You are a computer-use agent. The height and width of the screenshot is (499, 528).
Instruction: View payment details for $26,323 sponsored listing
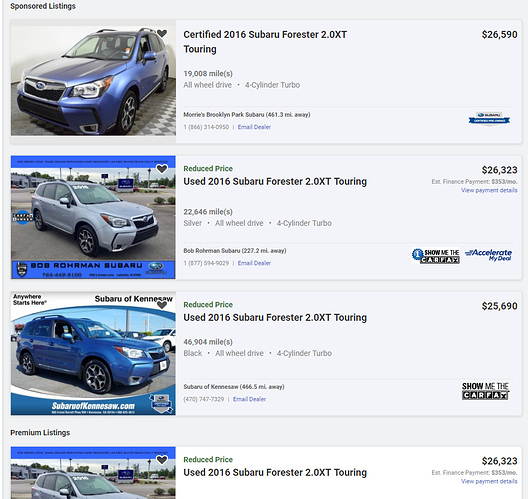point(489,190)
